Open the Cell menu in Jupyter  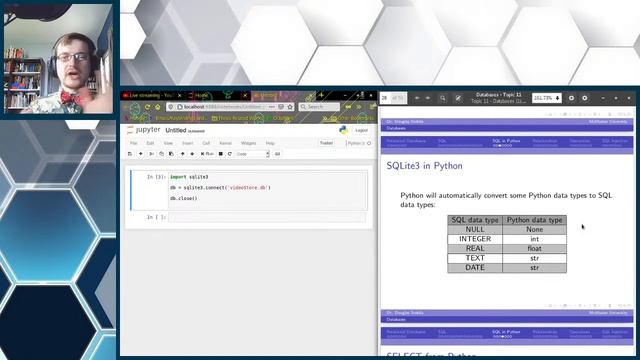(206, 143)
